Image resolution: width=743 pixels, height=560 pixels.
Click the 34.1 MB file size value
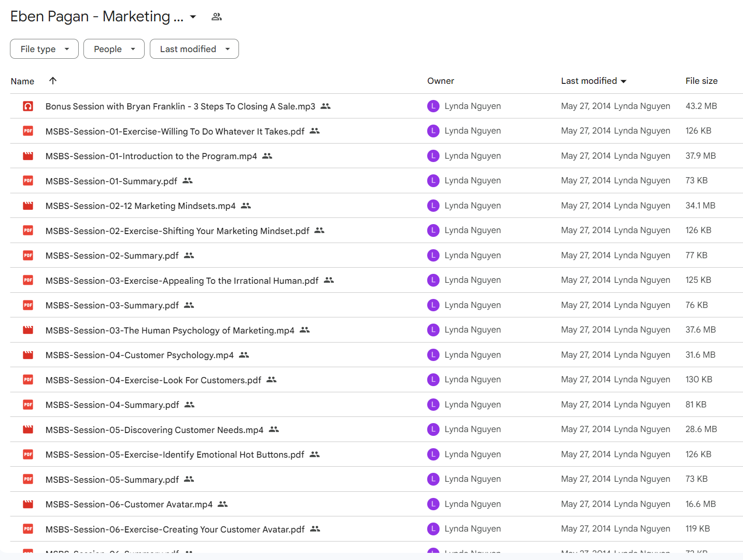coord(700,206)
